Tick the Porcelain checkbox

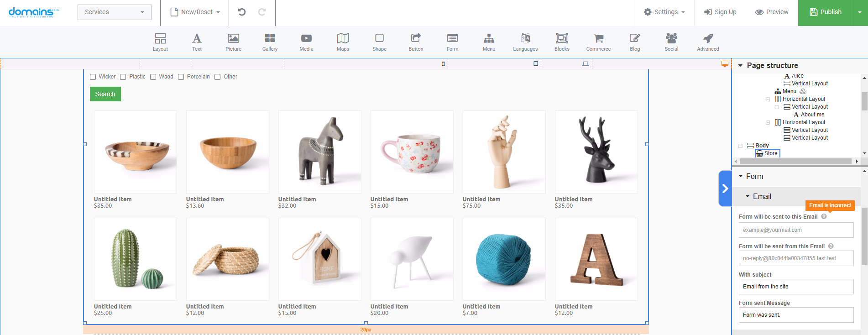tap(181, 77)
